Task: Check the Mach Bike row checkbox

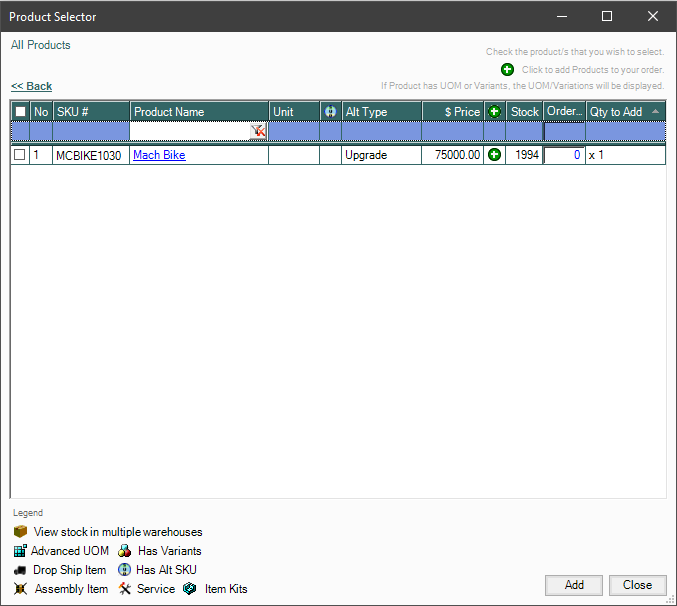Action: coord(20,155)
